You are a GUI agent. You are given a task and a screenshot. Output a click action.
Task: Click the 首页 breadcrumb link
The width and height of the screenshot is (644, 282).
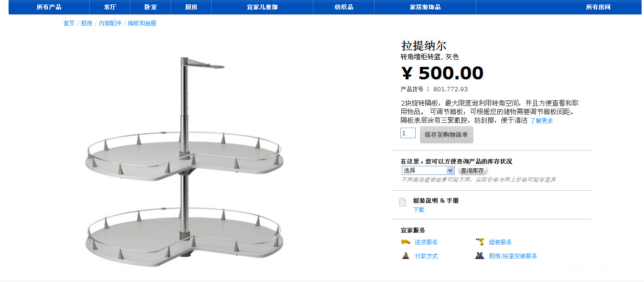click(x=69, y=23)
